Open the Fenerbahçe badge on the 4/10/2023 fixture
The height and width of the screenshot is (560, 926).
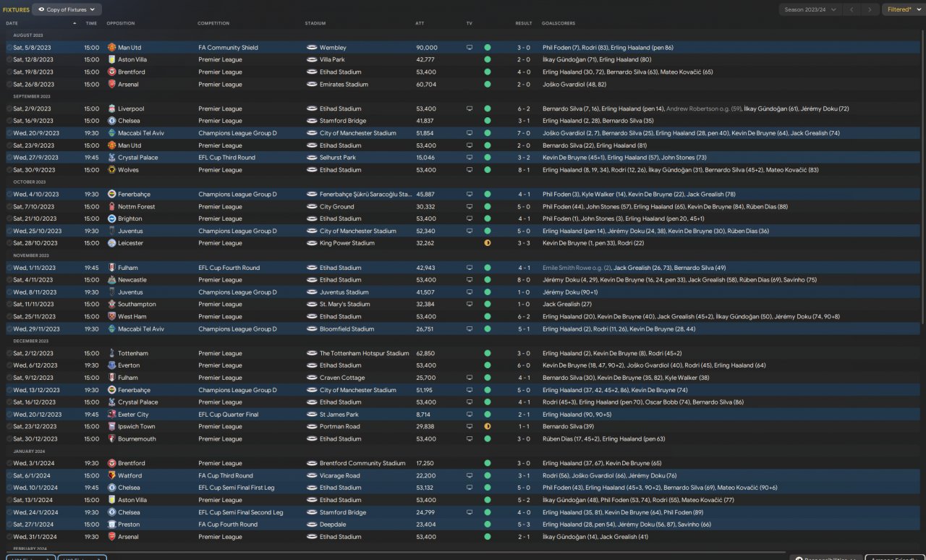111,195
